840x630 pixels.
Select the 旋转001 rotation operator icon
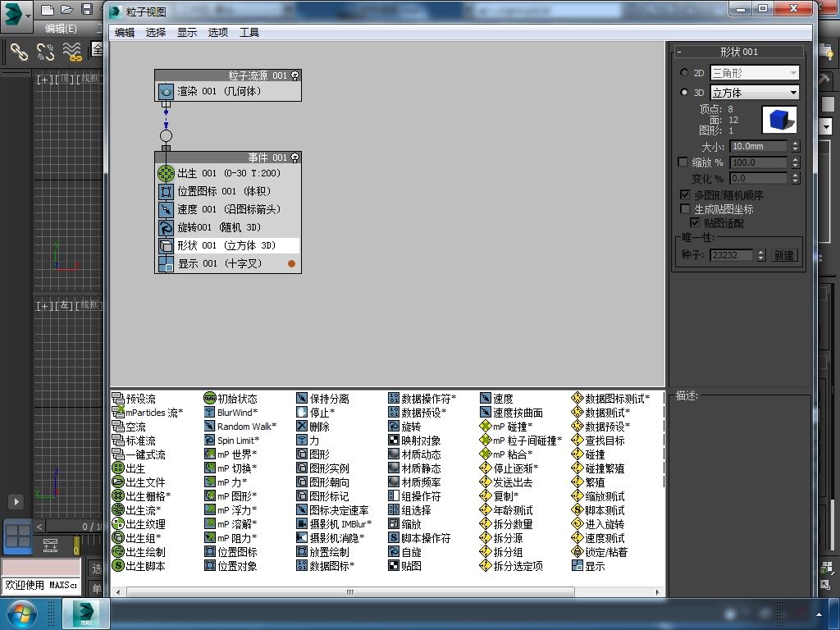pyautogui.click(x=166, y=228)
